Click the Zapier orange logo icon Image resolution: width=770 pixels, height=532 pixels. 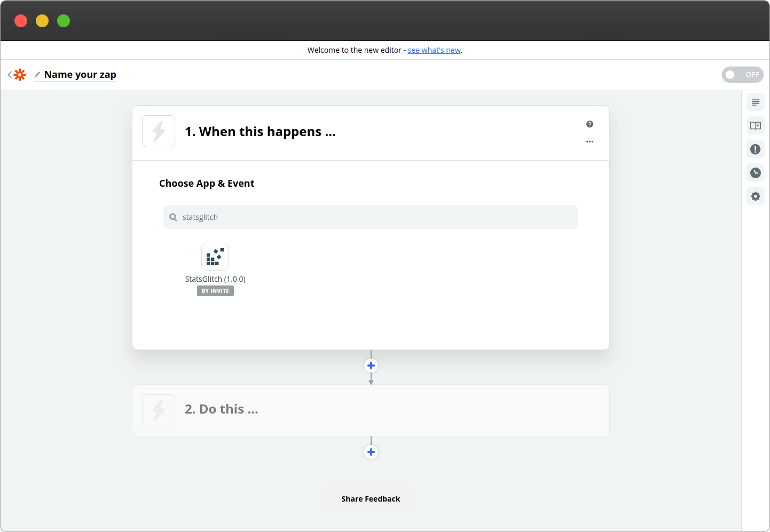coord(20,75)
